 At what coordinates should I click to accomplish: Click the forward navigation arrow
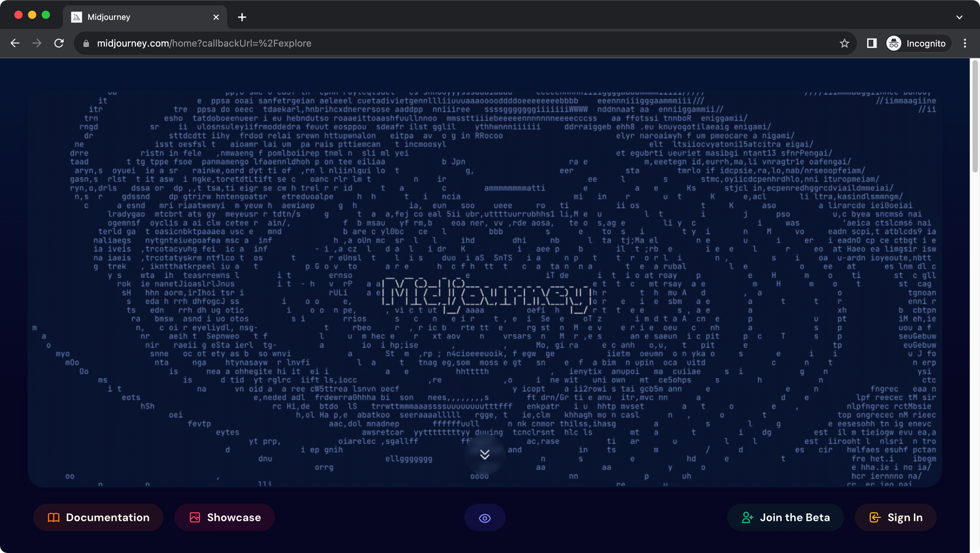point(37,44)
